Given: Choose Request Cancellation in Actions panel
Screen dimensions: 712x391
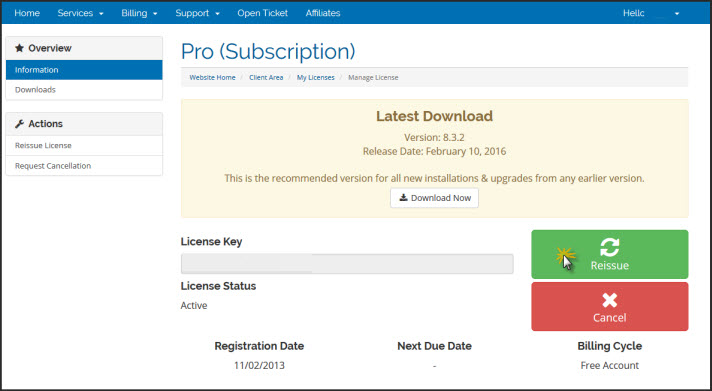Looking at the screenshot, I should pos(84,166).
